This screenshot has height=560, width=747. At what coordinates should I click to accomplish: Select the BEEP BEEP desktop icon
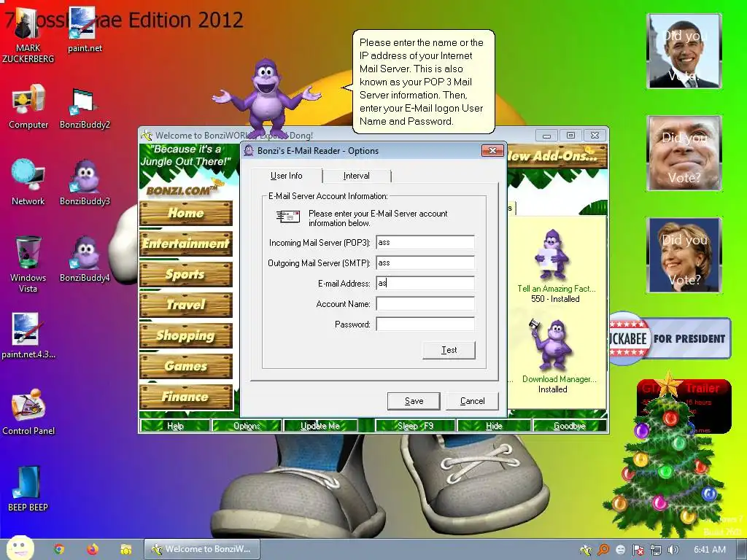click(x=28, y=489)
